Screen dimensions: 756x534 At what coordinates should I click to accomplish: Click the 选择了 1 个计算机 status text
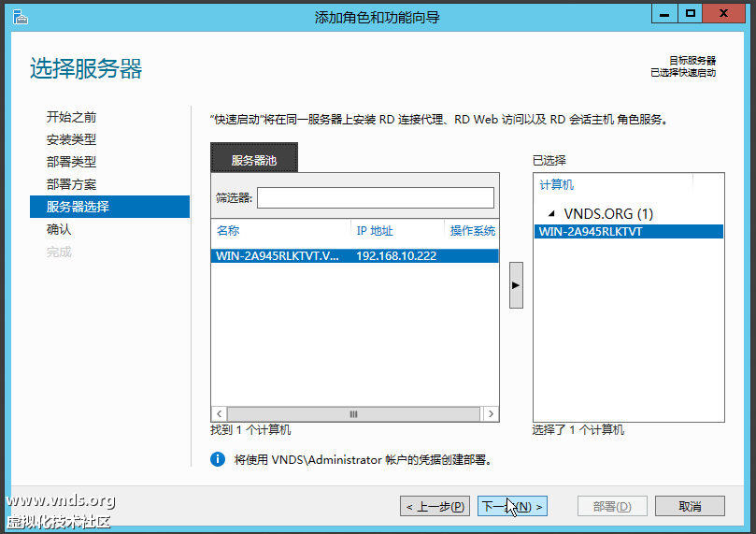[578, 430]
